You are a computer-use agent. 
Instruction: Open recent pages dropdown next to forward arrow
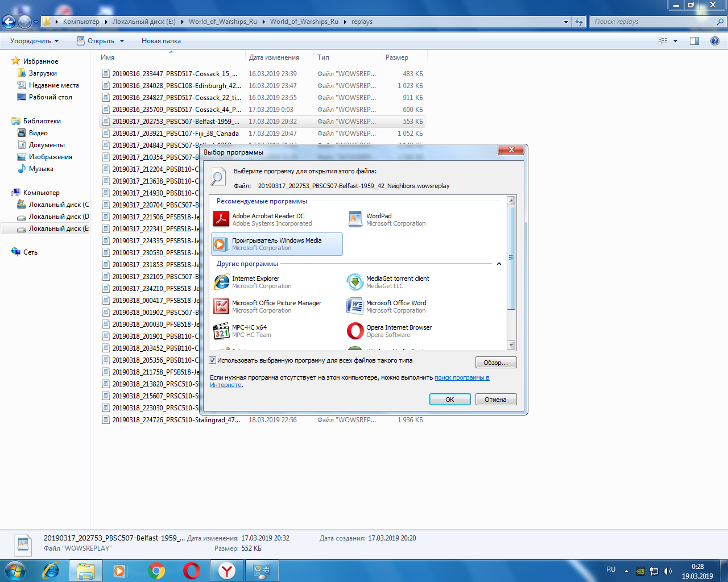point(36,22)
